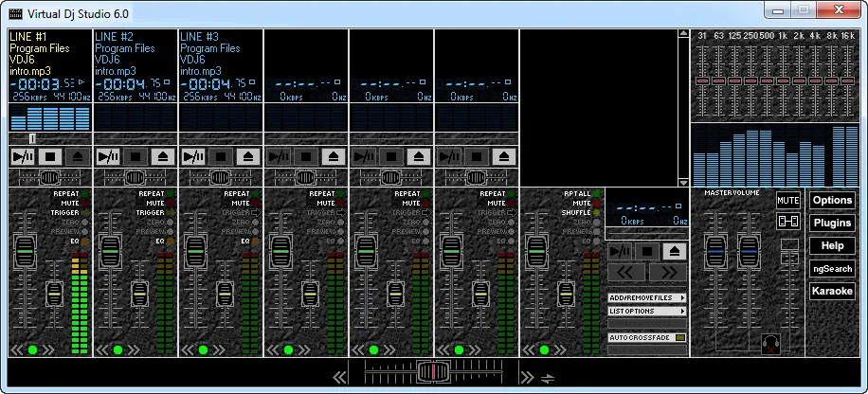The width and height of the screenshot is (868, 394).
Task: Snap the crossfader fully left with the arrows
Action: (339, 378)
